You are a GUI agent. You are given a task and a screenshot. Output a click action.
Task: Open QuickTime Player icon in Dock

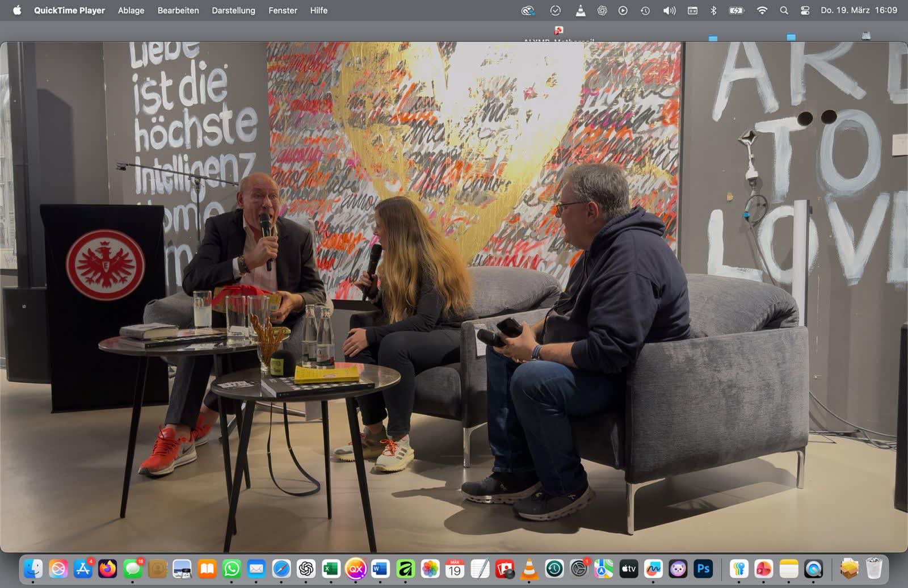pyautogui.click(x=813, y=568)
